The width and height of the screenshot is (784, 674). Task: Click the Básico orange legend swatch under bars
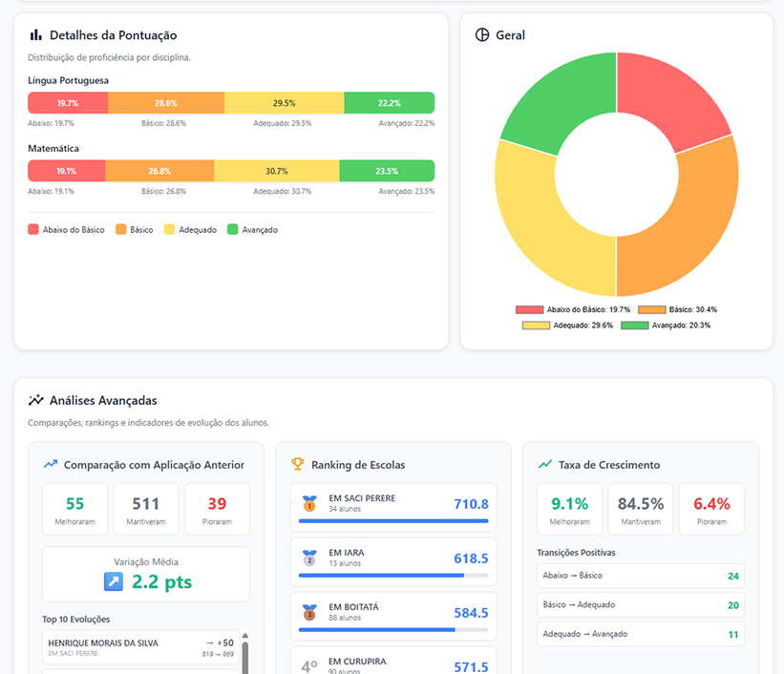(x=120, y=229)
